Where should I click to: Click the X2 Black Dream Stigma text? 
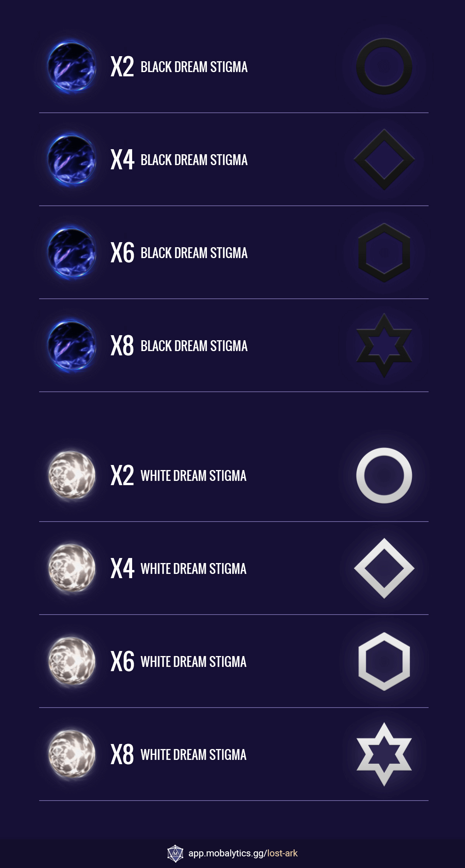(x=179, y=67)
